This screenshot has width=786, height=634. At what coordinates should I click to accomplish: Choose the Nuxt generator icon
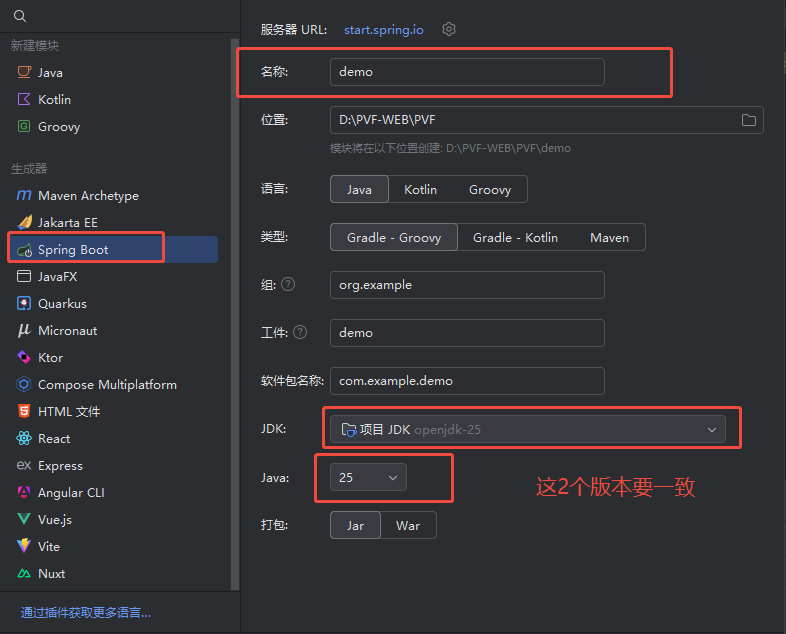coord(24,573)
